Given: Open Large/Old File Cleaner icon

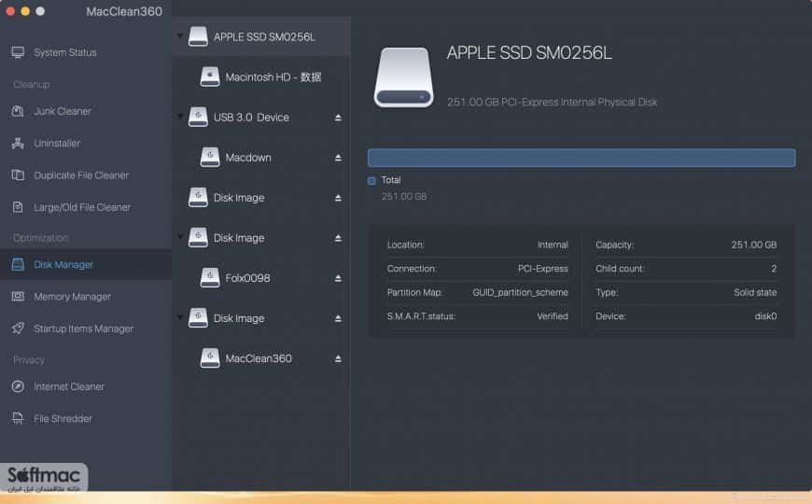Looking at the screenshot, I should (x=18, y=207).
